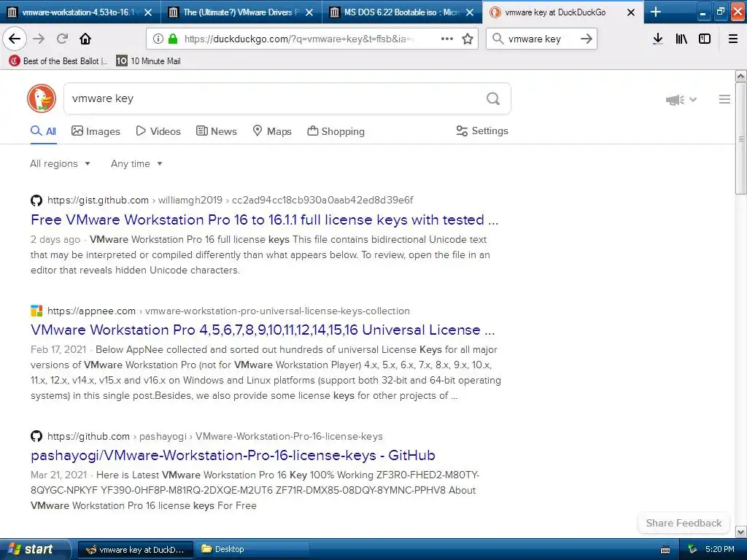Expand the Any time filter
This screenshot has width=747, height=560.
tap(136, 163)
